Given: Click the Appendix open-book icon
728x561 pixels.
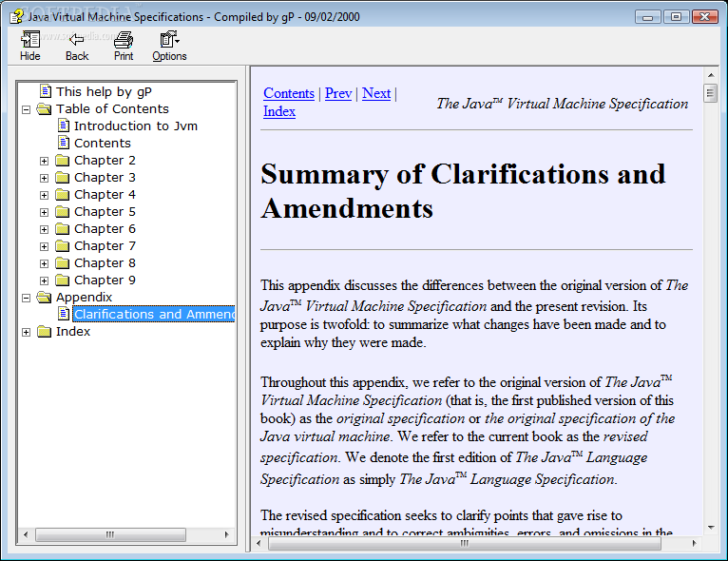Looking at the screenshot, I should coord(44,298).
